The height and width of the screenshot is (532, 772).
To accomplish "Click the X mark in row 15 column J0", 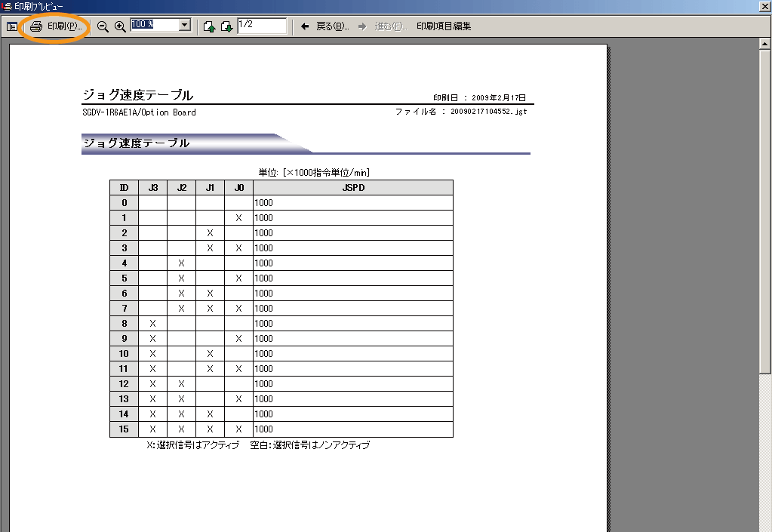I will click(238, 429).
